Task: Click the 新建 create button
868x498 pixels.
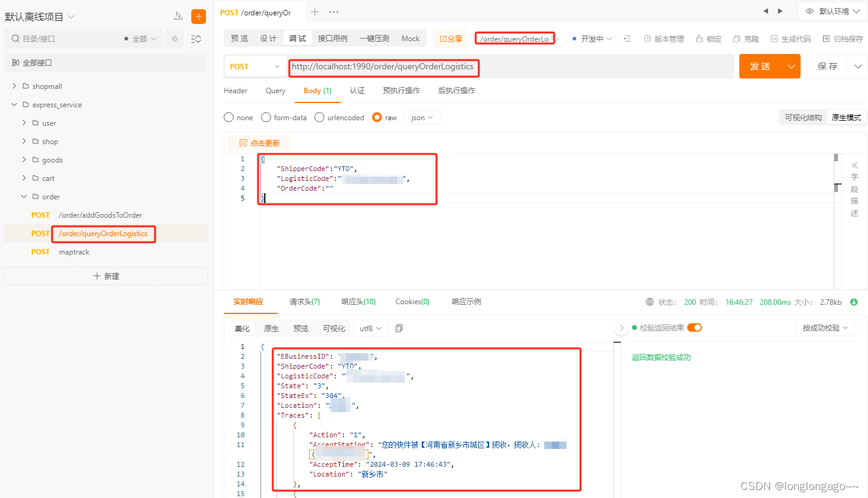Action: [105, 276]
